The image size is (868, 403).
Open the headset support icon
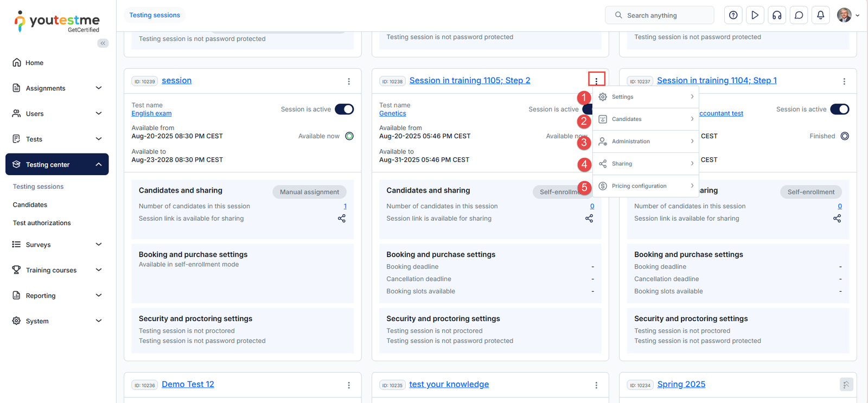tap(777, 15)
